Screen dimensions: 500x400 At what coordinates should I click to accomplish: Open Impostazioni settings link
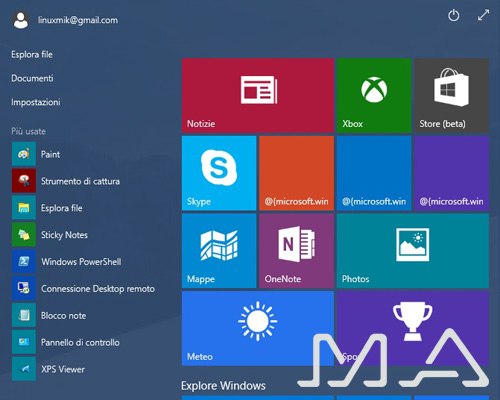coord(36,102)
